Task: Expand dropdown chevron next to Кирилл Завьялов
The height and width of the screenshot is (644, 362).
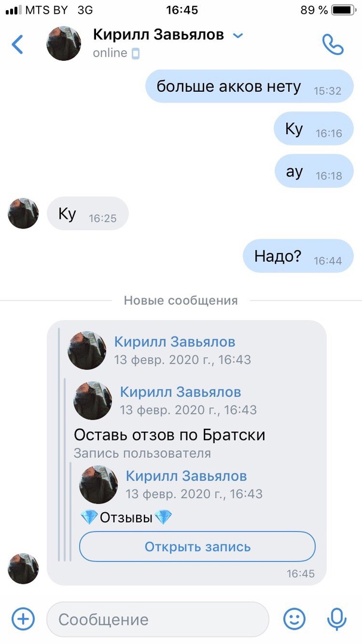Action: pos(238,36)
